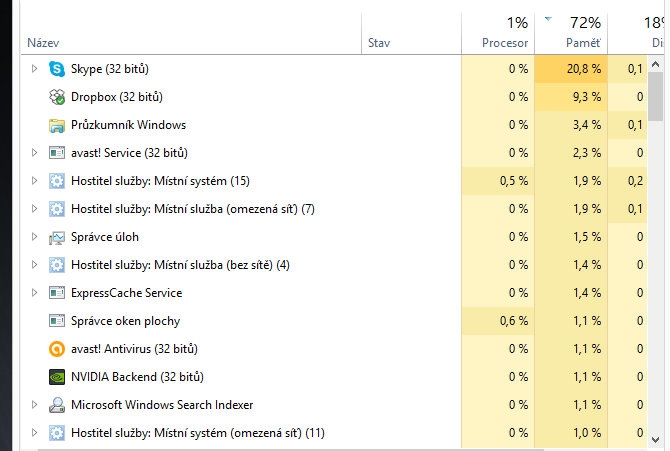Click the avast! Antivirus orange icon

pos(57,349)
